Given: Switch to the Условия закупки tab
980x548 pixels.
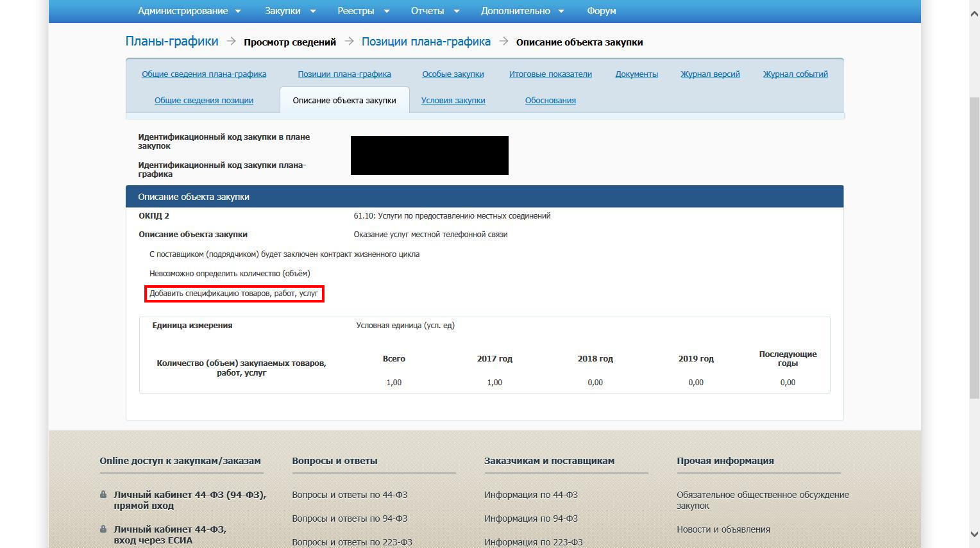Looking at the screenshot, I should (453, 101).
